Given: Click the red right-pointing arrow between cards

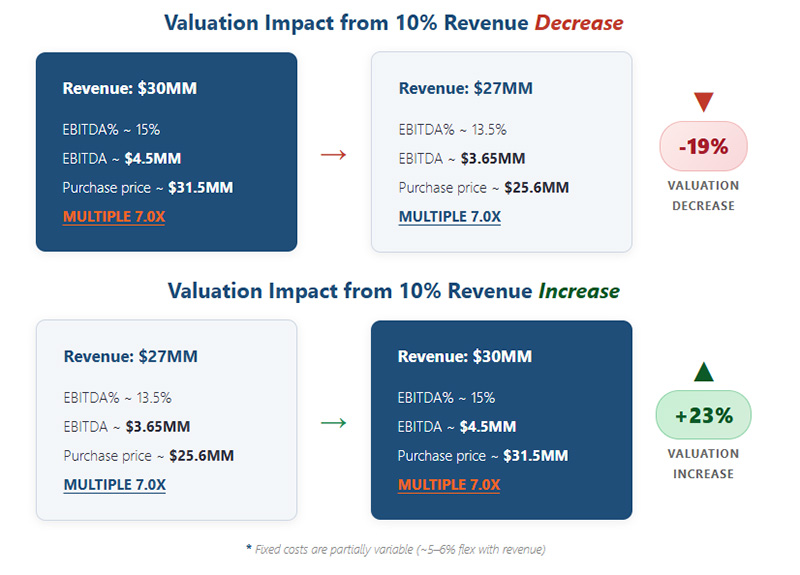Looking at the screenshot, I should coord(333,155).
